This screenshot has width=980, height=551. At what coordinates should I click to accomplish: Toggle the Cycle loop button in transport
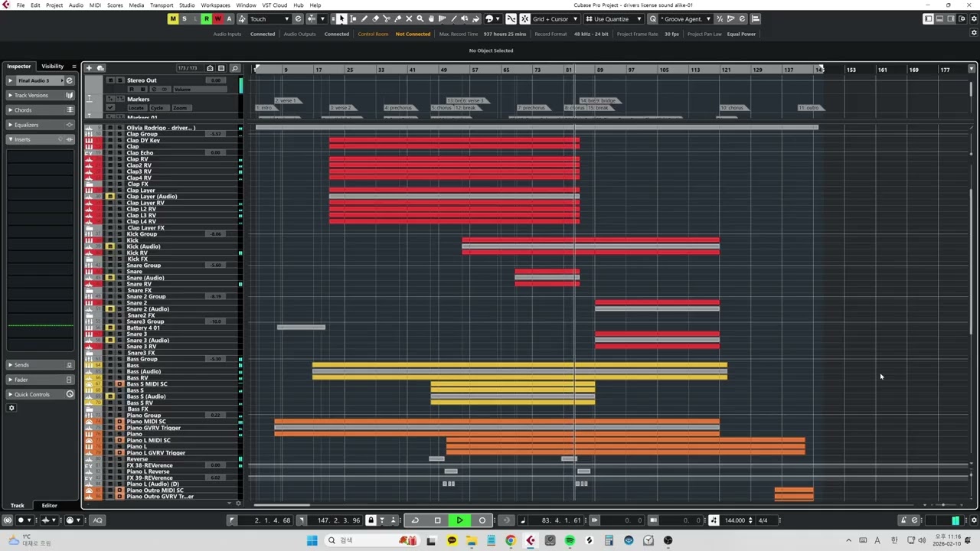coord(415,520)
